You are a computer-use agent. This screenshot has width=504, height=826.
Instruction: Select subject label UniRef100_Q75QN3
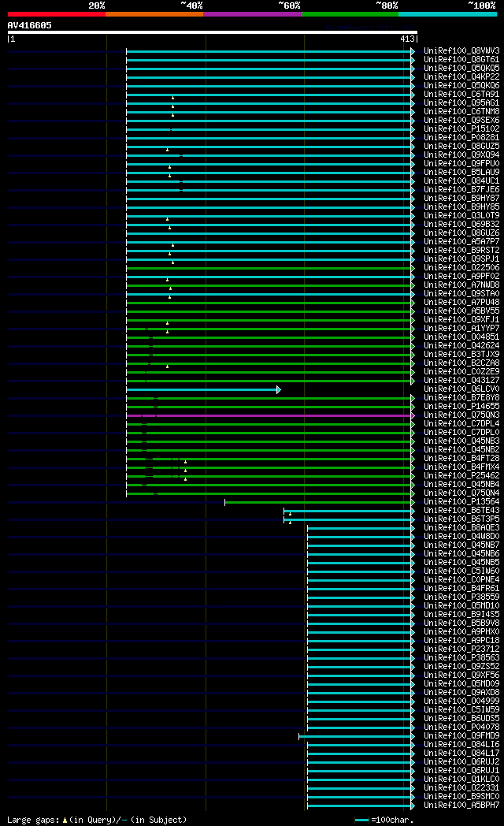pyautogui.click(x=461, y=415)
